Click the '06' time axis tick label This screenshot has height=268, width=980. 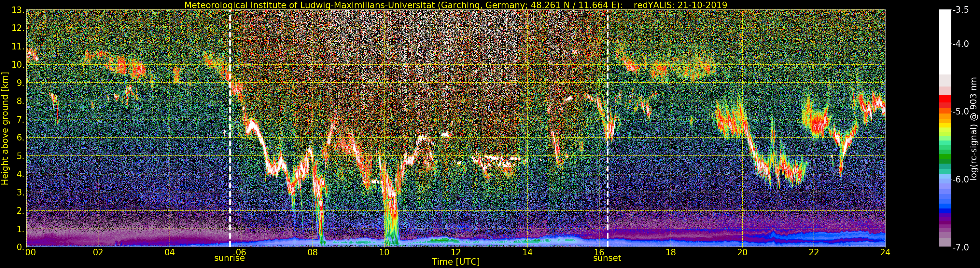tap(241, 252)
